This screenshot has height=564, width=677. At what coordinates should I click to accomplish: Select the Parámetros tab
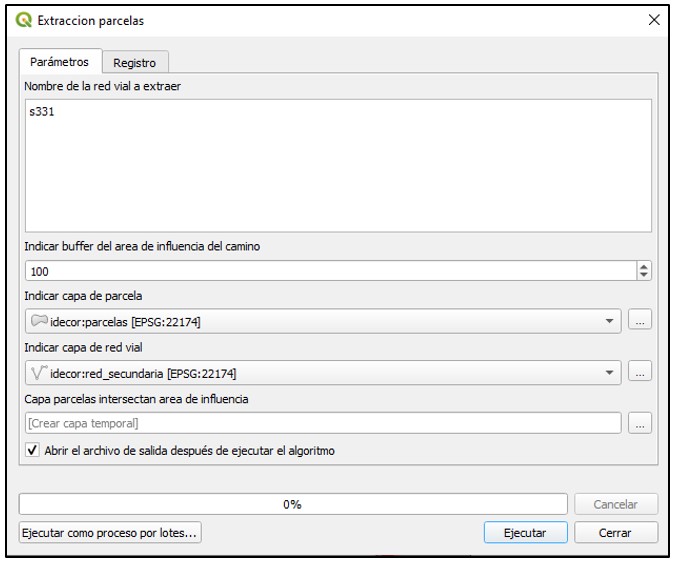tap(60, 61)
